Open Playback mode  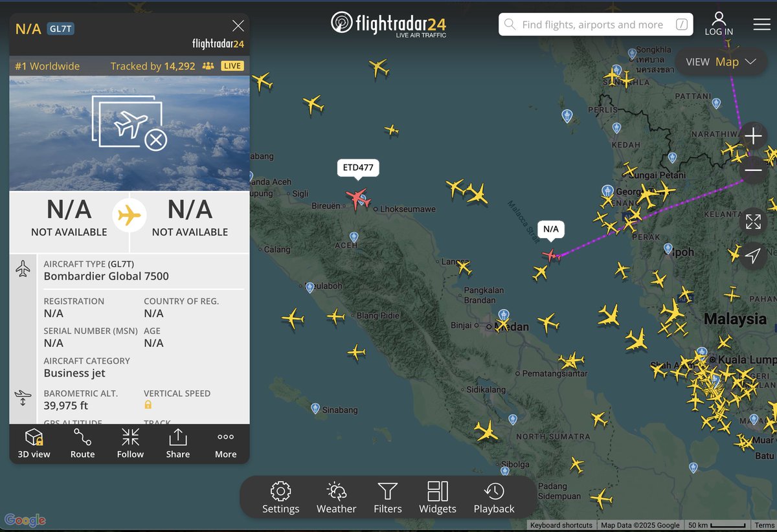click(x=494, y=498)
